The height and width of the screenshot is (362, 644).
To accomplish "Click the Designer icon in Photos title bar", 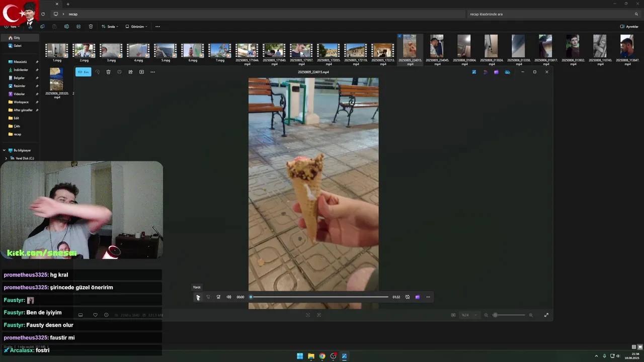I will (485, 72).
